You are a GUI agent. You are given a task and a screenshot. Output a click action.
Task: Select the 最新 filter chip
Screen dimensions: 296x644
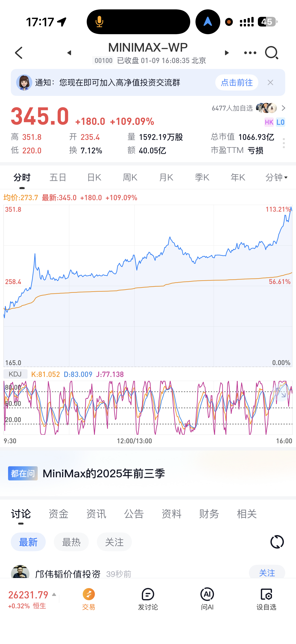(28, 542)
